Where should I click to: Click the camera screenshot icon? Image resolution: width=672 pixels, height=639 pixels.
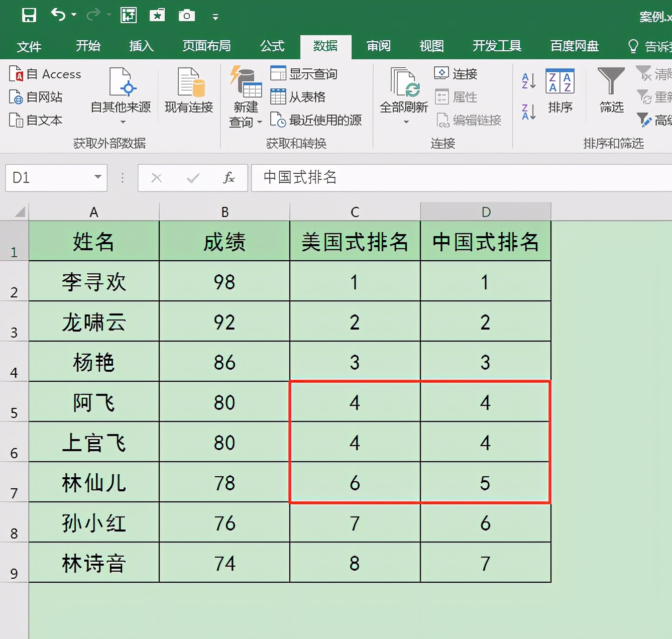[x=186, y=16]
